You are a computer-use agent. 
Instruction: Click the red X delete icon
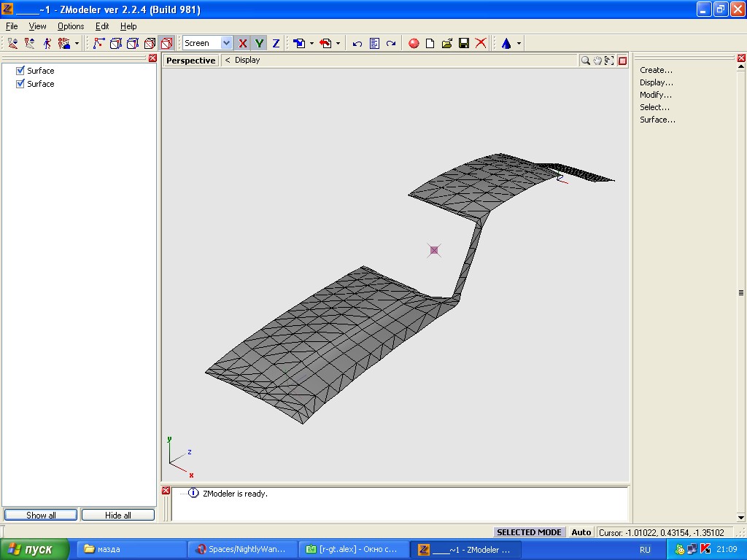pos(481,44)
